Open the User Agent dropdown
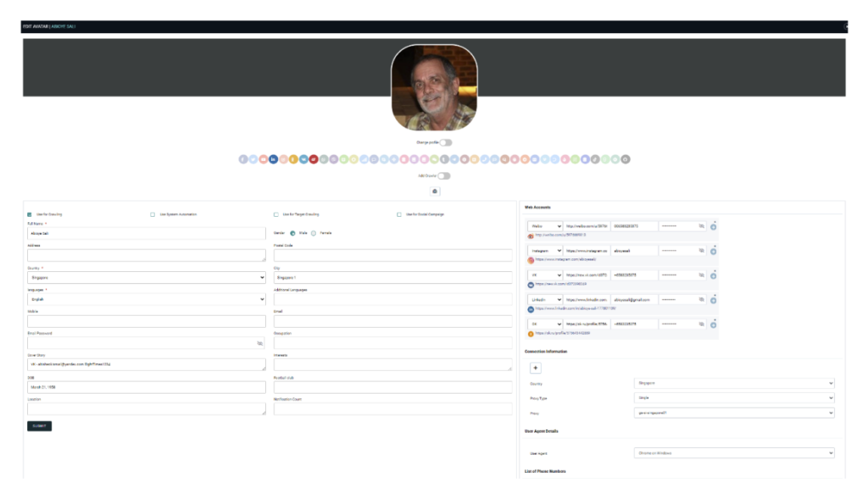Viewport: 868px width, 488px height. pos(734,453)
